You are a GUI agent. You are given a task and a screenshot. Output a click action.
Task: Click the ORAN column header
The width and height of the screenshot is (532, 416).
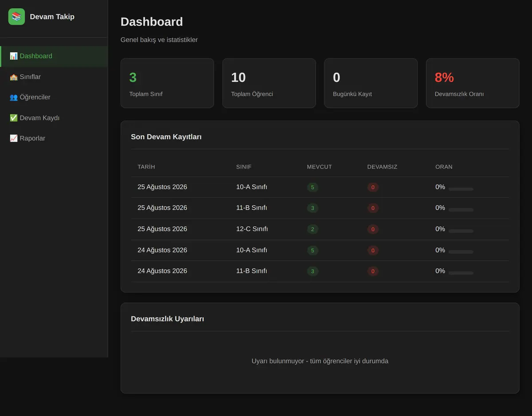click(444, 167)
